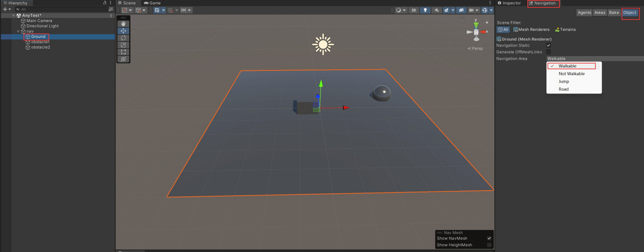
Task: Lock the Hierarchy panel with padlock icon
Action: point(105,3)
